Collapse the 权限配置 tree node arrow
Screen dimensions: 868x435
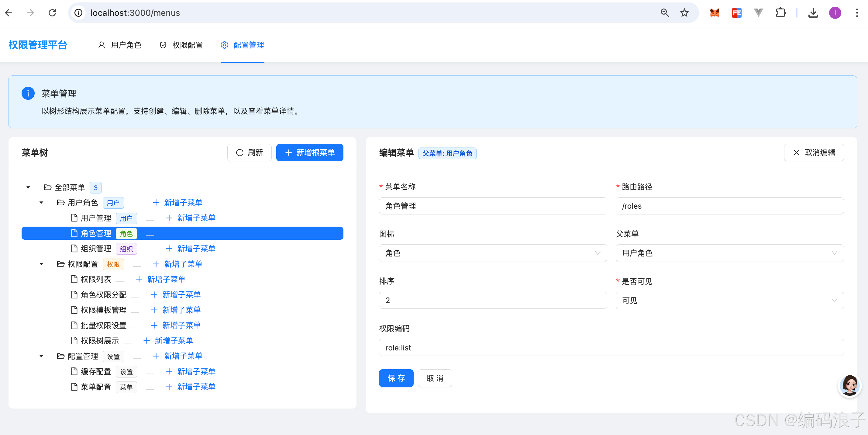(41, 264)
